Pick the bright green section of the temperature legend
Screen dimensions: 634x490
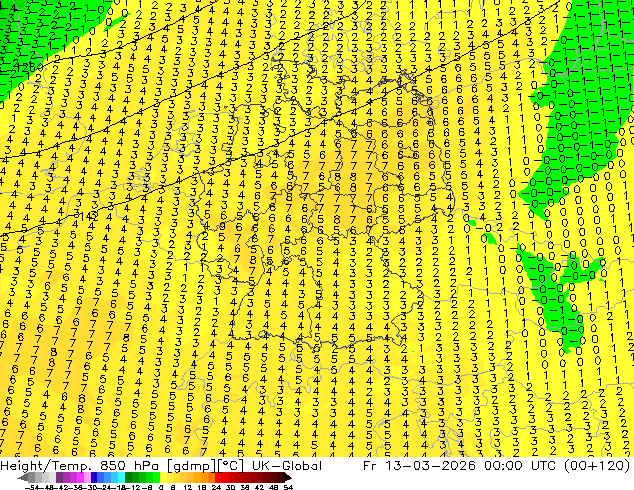click(156, 478)
